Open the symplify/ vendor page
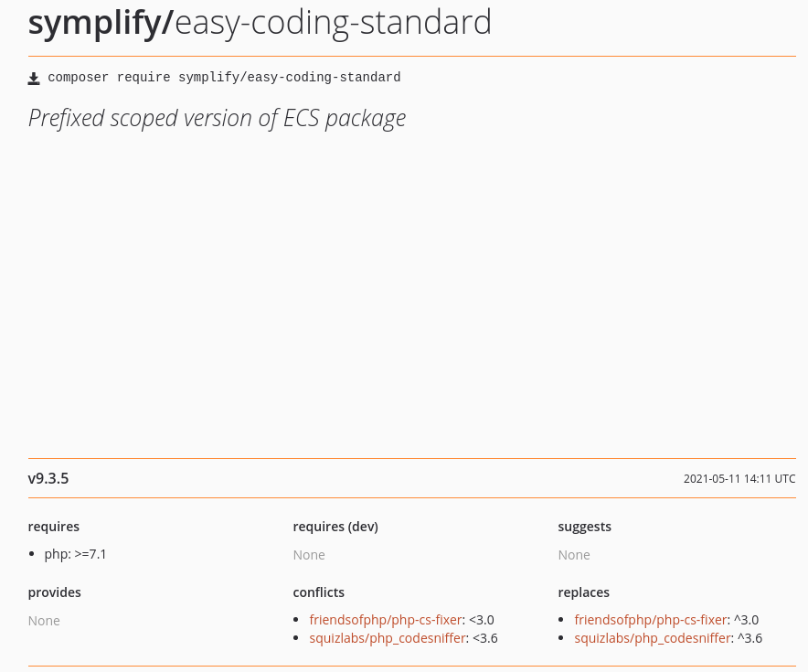 click(101, 22)
